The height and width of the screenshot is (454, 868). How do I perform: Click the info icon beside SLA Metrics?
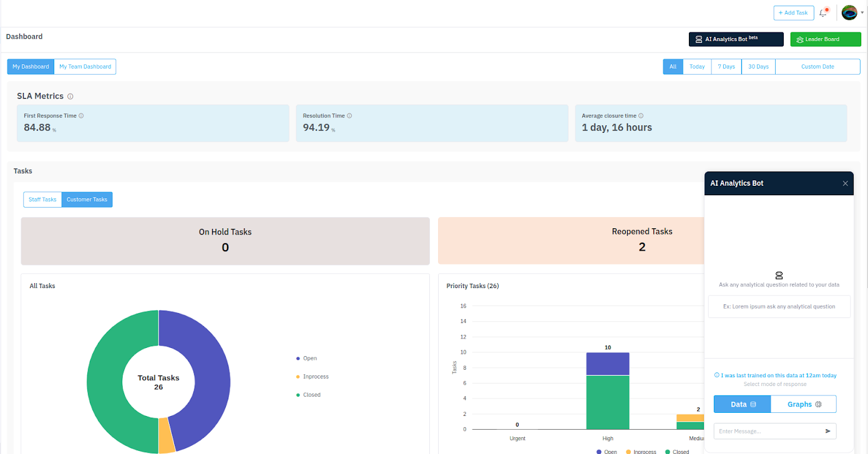[71, 97]
